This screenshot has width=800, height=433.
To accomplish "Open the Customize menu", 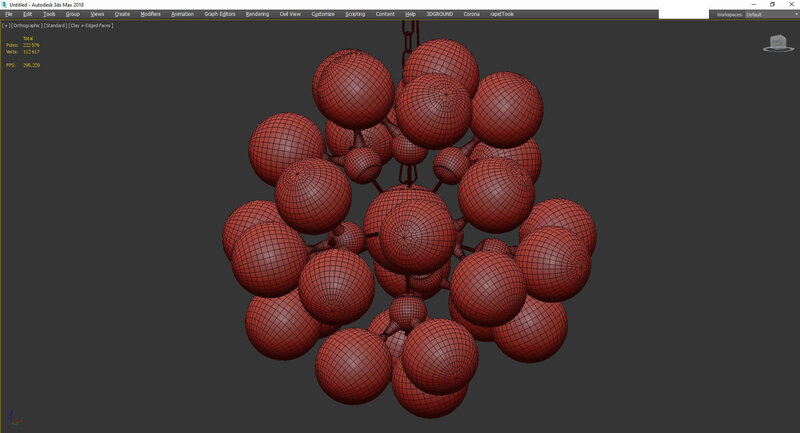I will pyautogui.click(x=323, y=15).
